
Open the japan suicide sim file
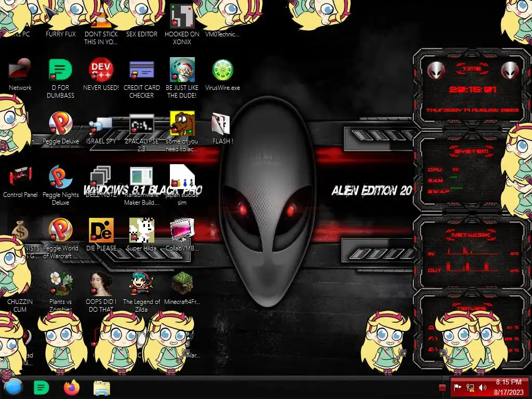coord(182,177)
